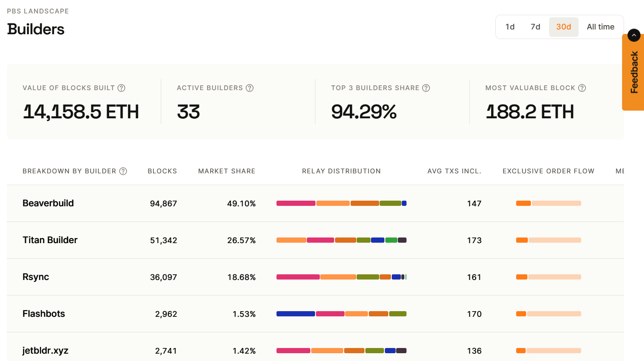Select the 30d time range
The image size is (644, 361).
pyautogui.click(x=563, y=27)
